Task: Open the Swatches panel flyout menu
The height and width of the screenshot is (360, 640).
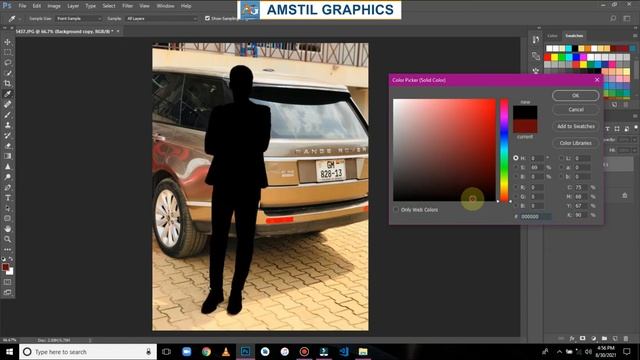Action: pos(635,36)
